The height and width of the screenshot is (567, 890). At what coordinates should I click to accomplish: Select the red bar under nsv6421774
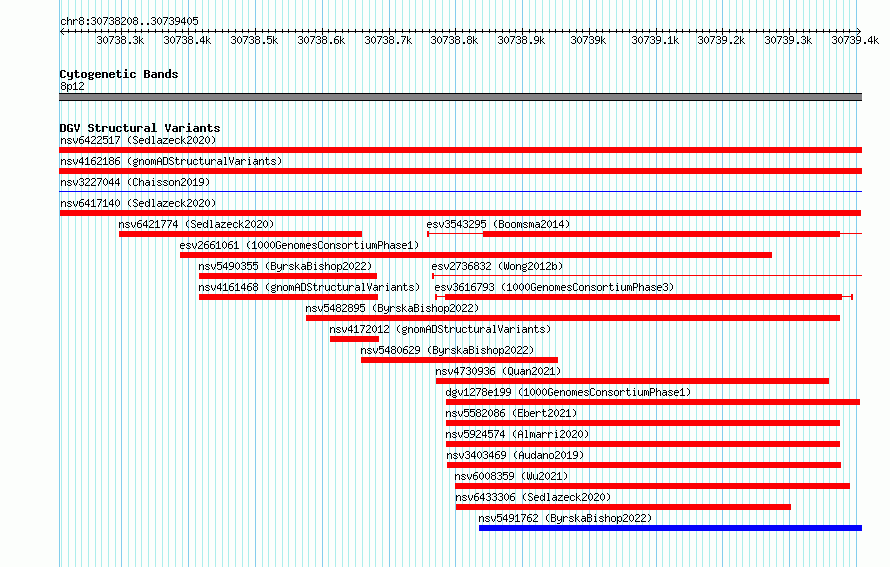pyautogui.click(x=240, y=234)
